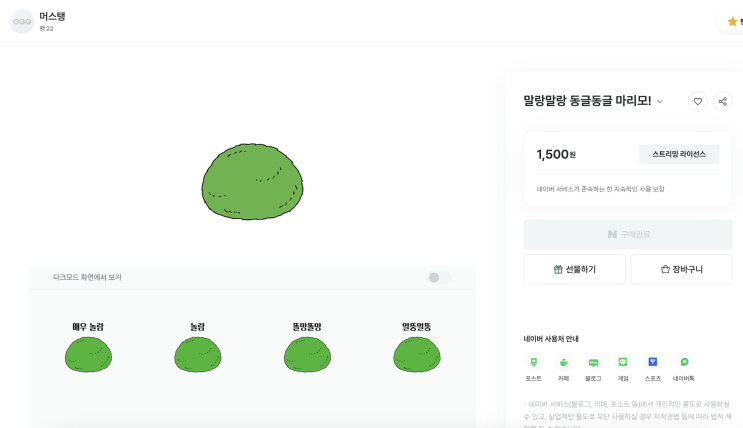Open the 머스탱 creator profile avatar

click(21, 21)
